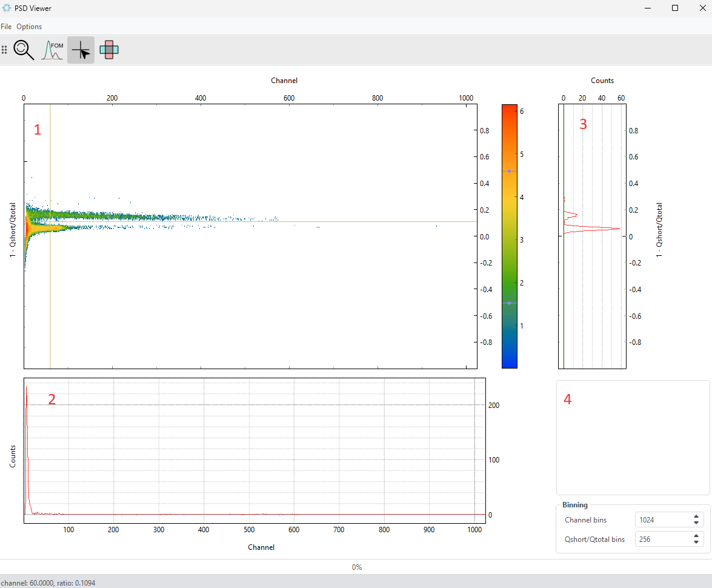Increase Qshort/Qtotal bins with up arrow
712x588 pixels.
696,536
